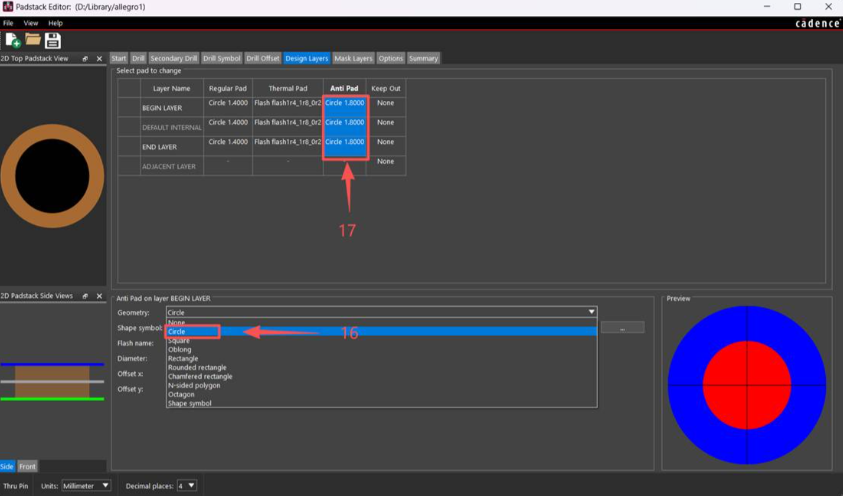Choose N-sided polygon in Geometry list
843x496 pixels.
click(381, 385)
